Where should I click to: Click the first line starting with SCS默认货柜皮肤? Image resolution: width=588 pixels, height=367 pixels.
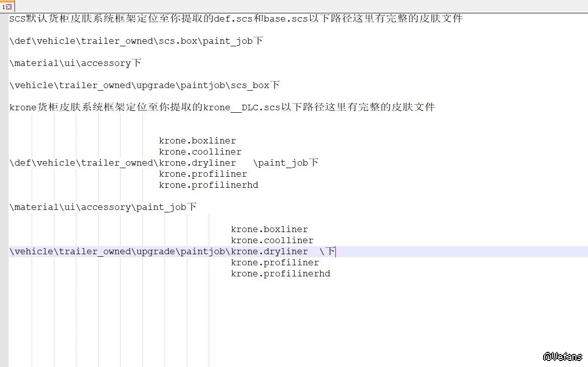point(236,18)
